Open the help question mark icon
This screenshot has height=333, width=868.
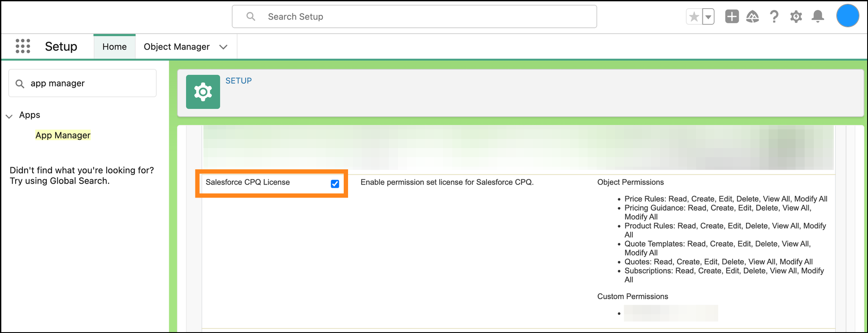[774, 16]
